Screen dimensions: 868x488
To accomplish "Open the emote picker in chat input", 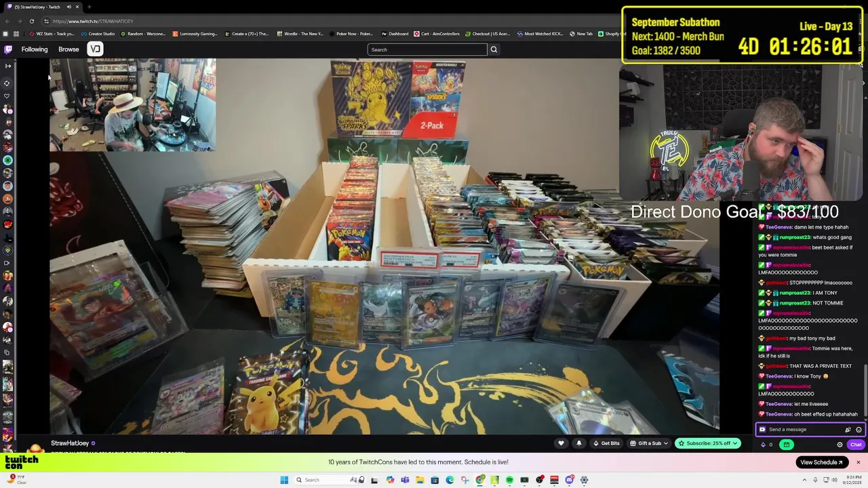I will [859, 430].
